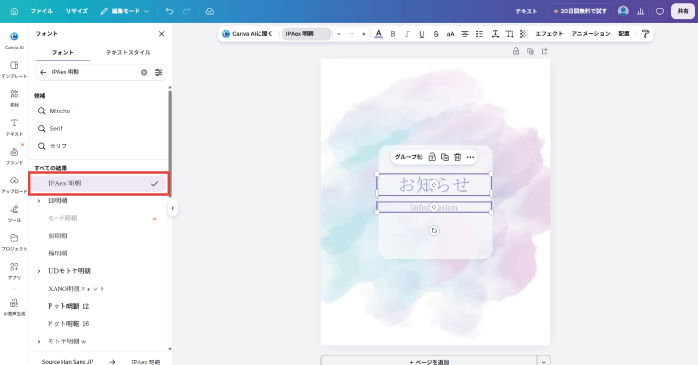Toggle bold formatting

tap(393, 34)
